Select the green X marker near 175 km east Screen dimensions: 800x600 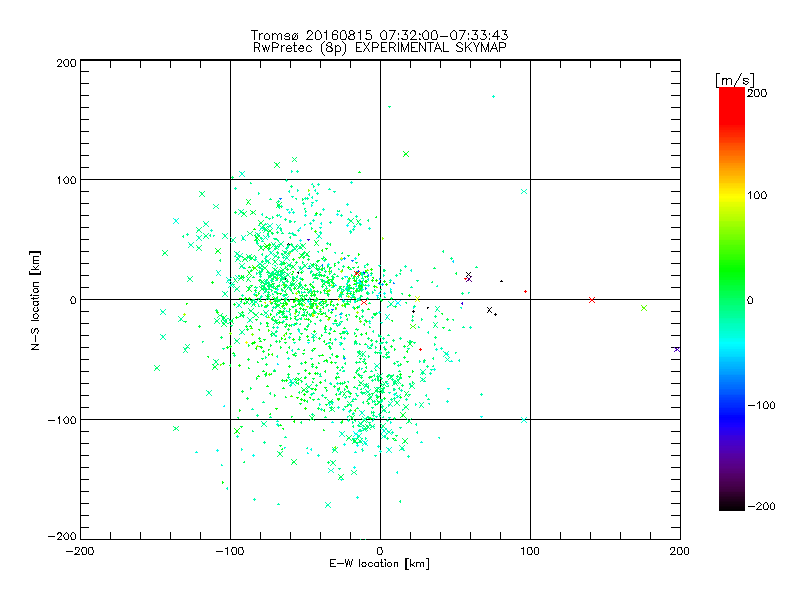(644, 308)
